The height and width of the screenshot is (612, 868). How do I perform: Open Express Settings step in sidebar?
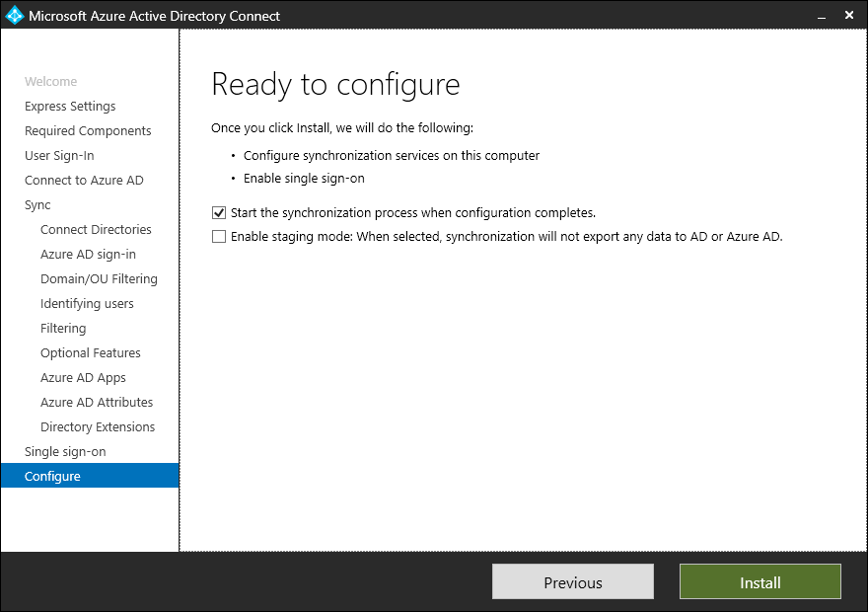(70, 107)
